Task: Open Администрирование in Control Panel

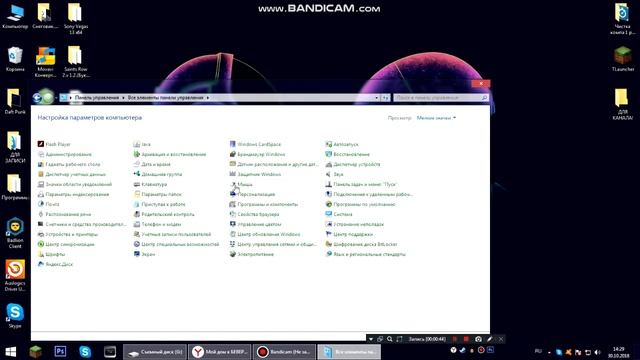Action: [x=64, y=154]
